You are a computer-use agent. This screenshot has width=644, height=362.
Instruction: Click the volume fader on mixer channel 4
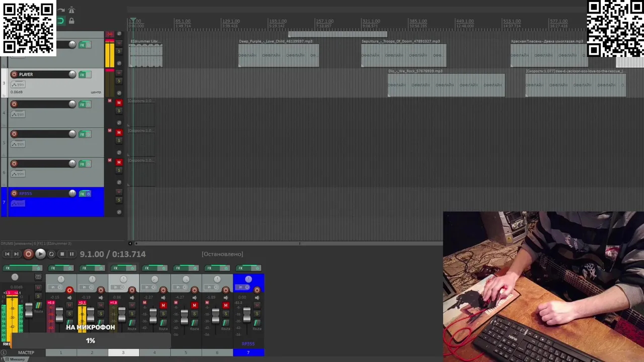pos(153,316)
